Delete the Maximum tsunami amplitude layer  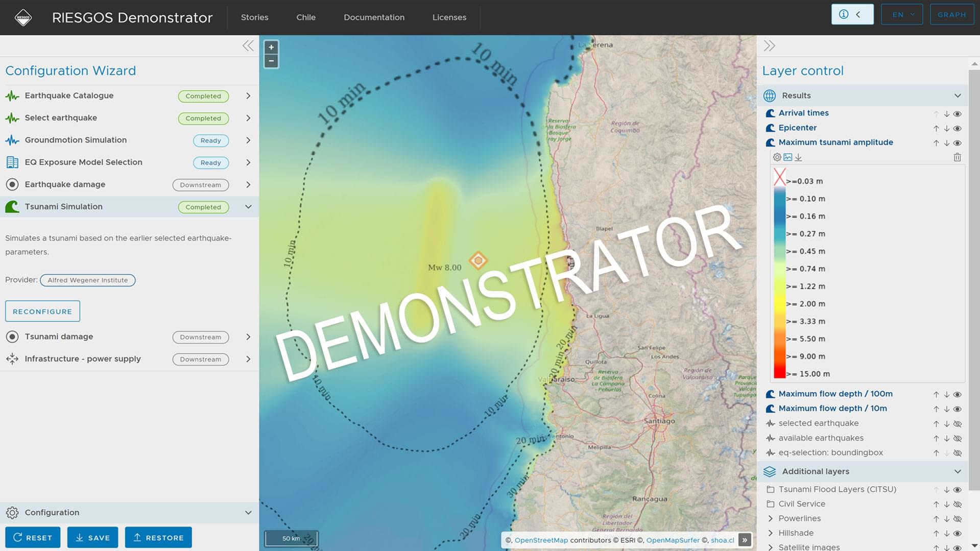958,157
